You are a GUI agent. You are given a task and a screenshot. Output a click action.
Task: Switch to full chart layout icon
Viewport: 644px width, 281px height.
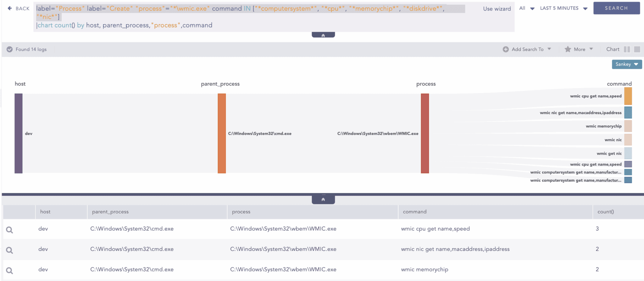(637, 49)
